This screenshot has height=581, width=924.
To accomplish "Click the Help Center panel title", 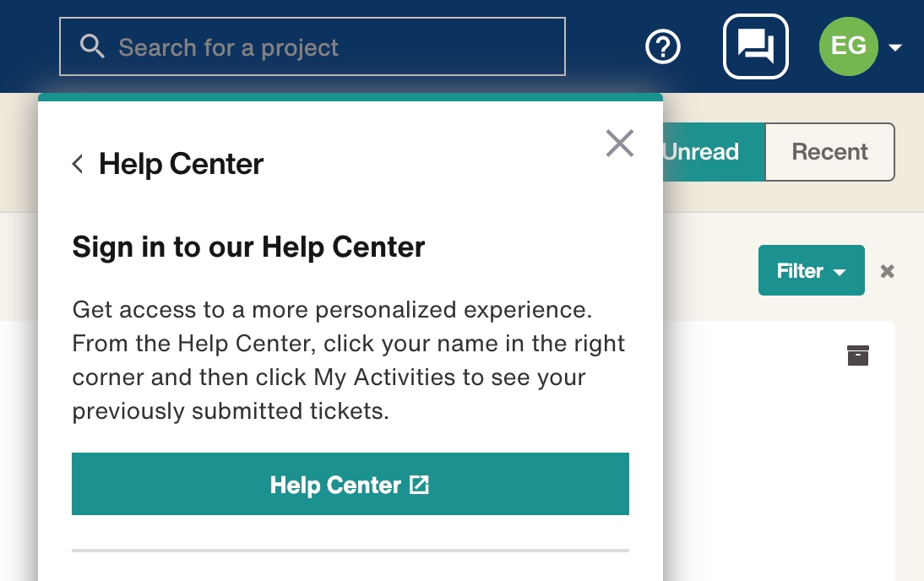I will pyautogui.click(x=181, y=164).
